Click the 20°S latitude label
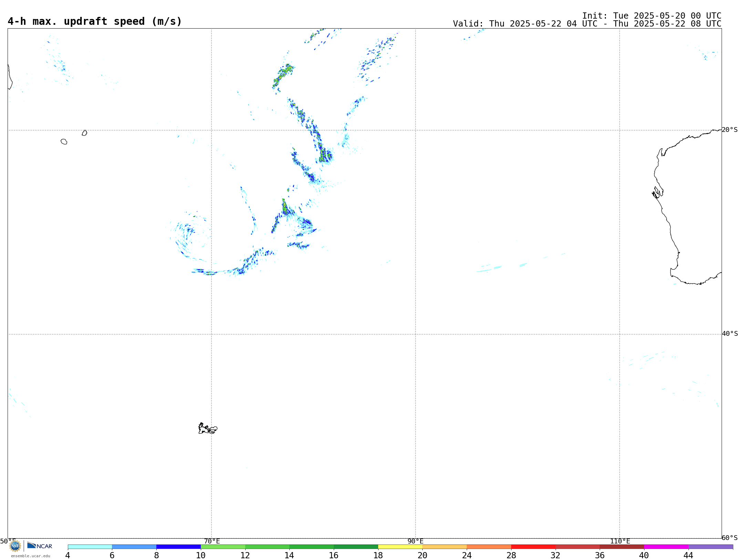The height and width of the screenshot is (560, 744). (730, 130)
